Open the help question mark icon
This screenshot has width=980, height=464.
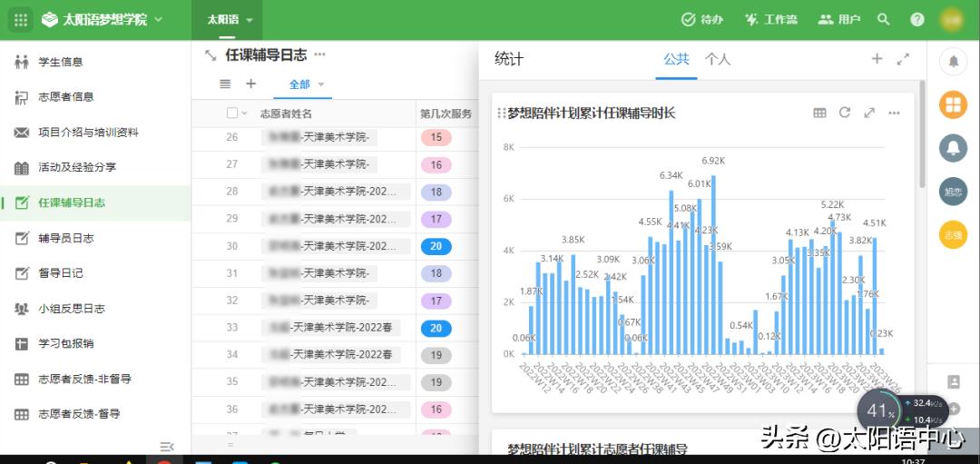click(916, 20)
